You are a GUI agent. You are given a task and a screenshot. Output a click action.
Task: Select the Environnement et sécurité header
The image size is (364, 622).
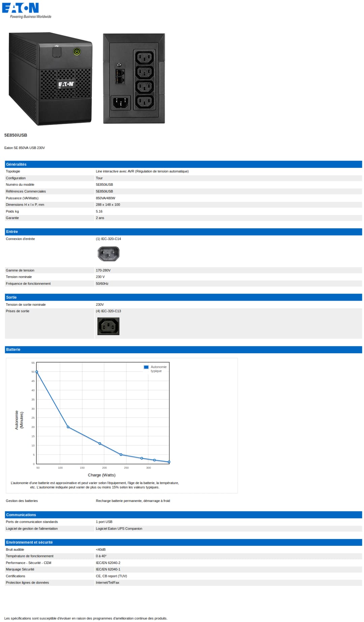point(183,542)
